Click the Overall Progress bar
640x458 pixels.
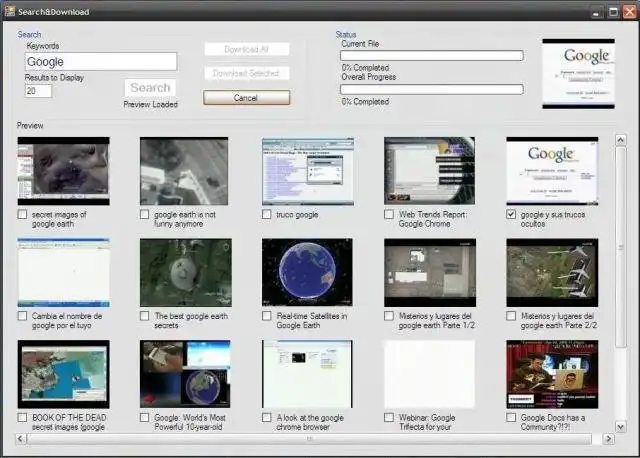tap(431, 89)
